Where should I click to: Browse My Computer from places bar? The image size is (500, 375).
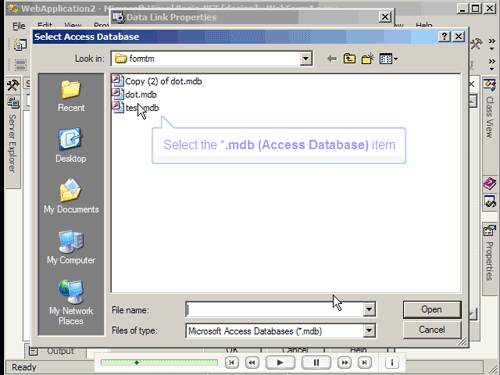click(x=71, y=247)
